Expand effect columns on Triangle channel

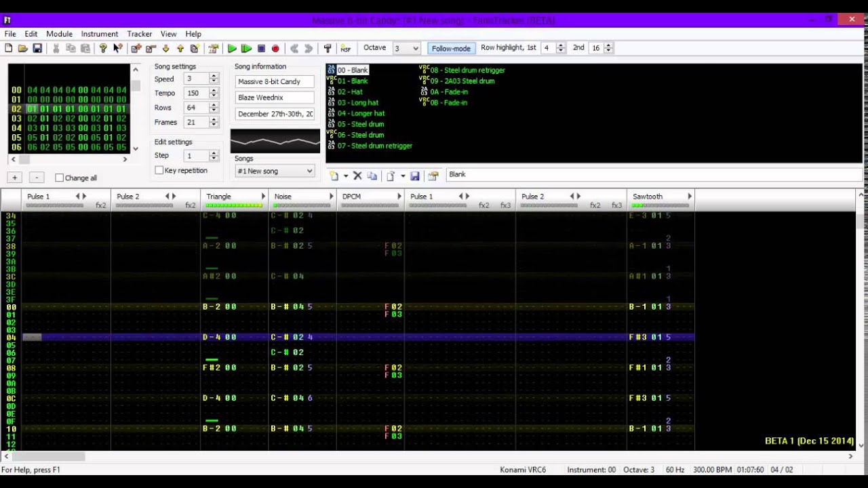pyautogui.click(x=263, y=197)
